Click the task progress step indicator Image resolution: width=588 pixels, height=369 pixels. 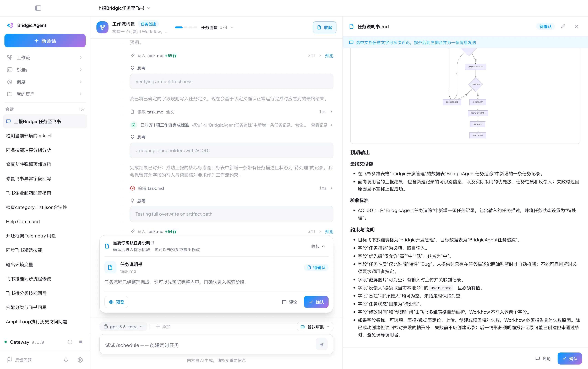point(186,27)
